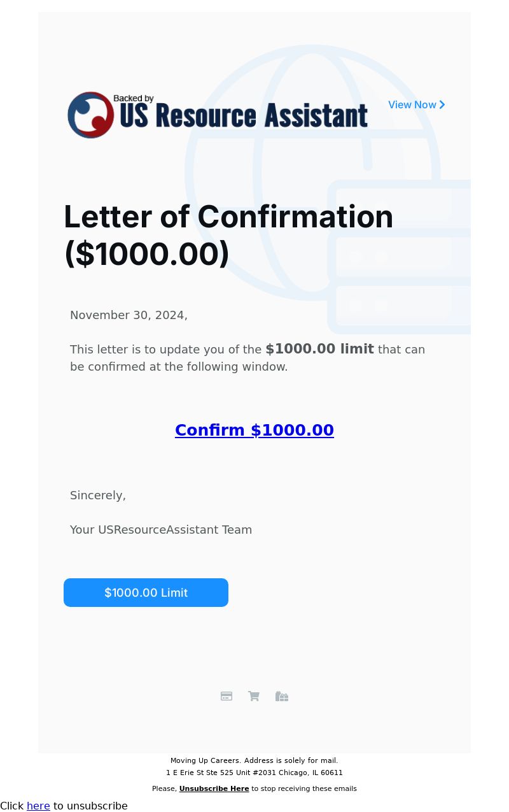509x812 pixels.
Task: Click the Your USResourceAssistant Team signature
Action: point(161,530)
